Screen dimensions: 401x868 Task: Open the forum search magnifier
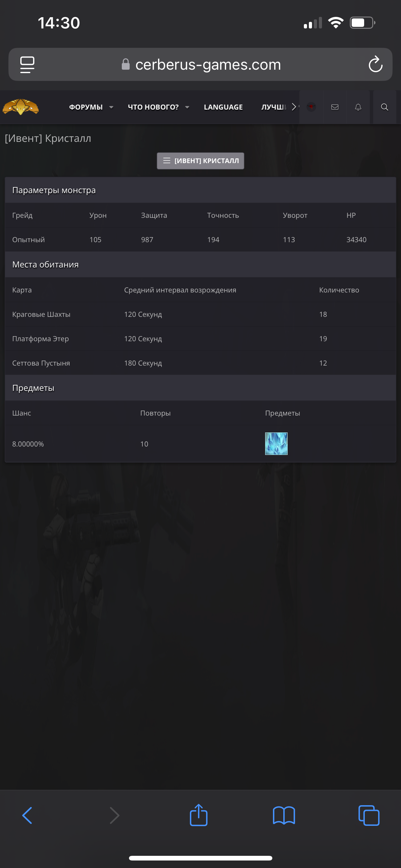(384, 107)
